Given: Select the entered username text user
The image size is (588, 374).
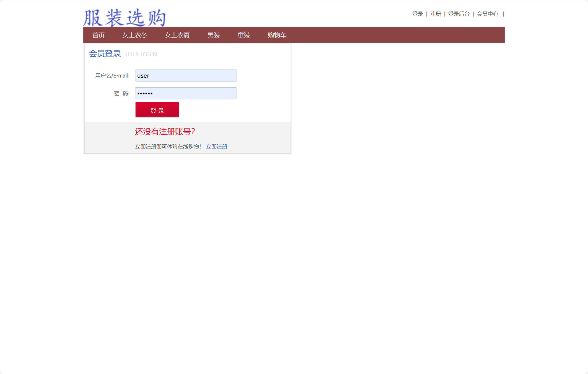Looking at the screenshot, I should [143, 75].
